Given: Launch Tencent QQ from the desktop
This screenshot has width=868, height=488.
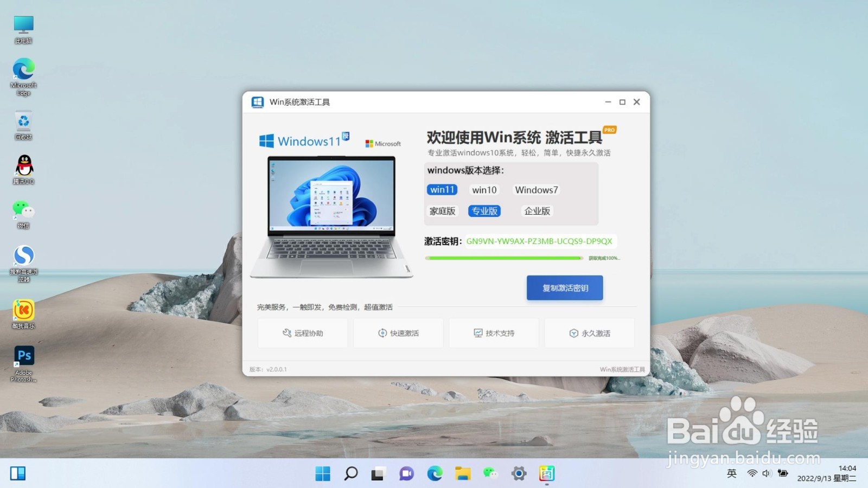Looking at the screenshot, I should (23, 170).
